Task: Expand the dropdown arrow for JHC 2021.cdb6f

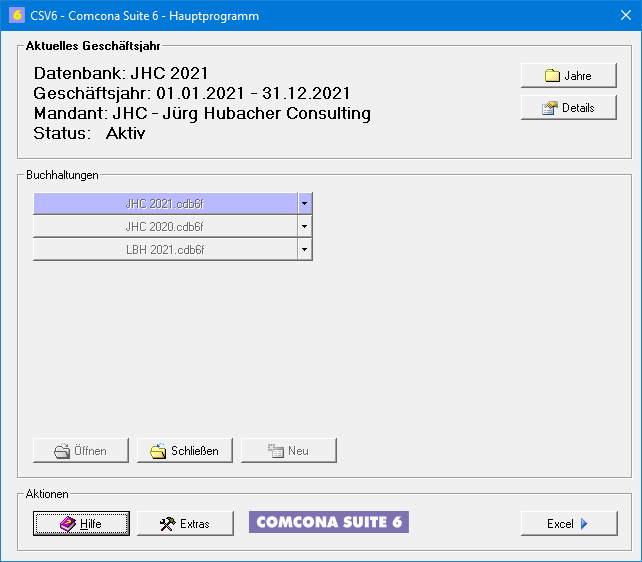Action: pyautogui.click(x=305, y=203)
